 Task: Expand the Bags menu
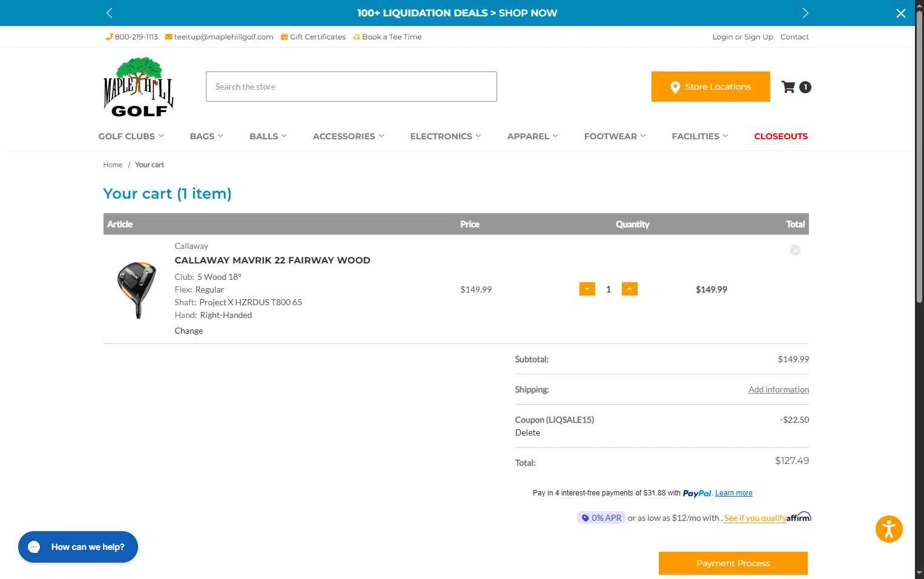click(206, 136)
